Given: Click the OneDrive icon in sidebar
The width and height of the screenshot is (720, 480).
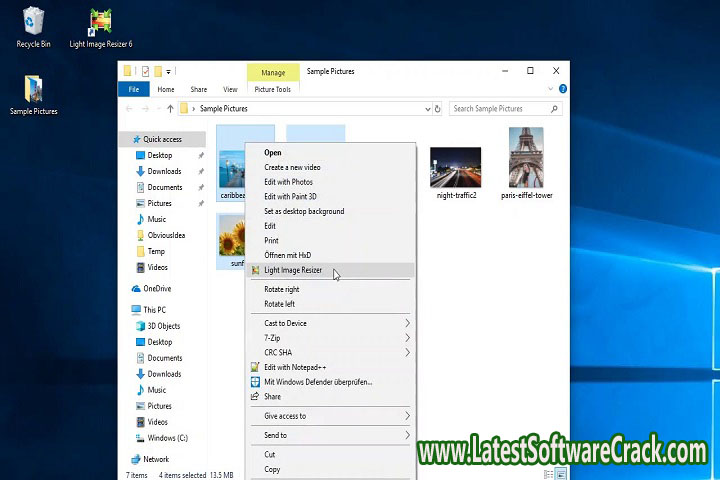Looking at the screenshot, I should (136, 288).
